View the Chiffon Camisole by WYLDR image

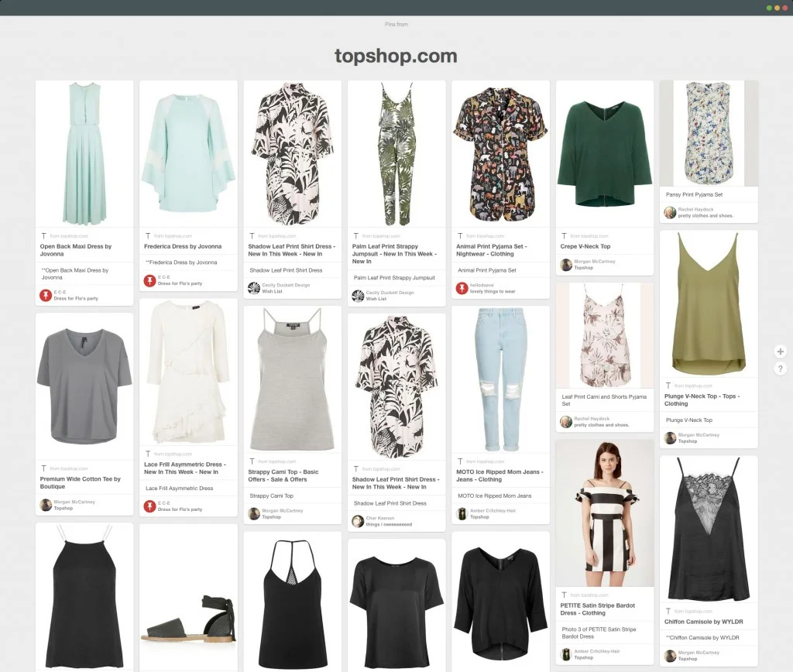709,530
